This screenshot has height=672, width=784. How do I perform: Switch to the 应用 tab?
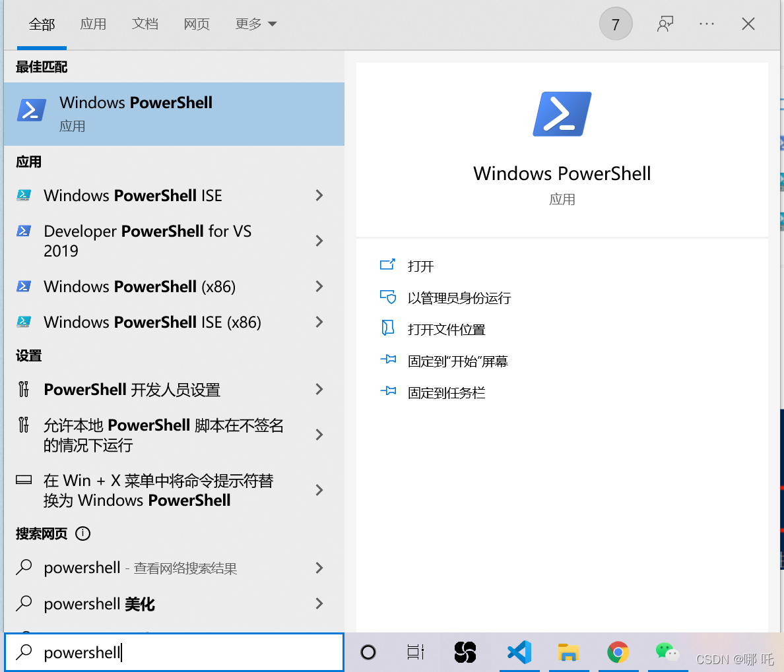(x=93, y=24)
